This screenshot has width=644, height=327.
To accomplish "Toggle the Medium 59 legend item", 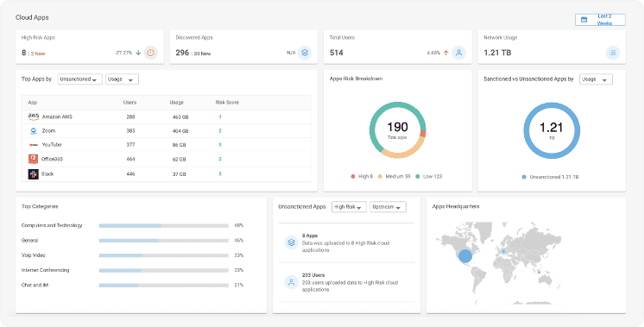I will 394,176.
